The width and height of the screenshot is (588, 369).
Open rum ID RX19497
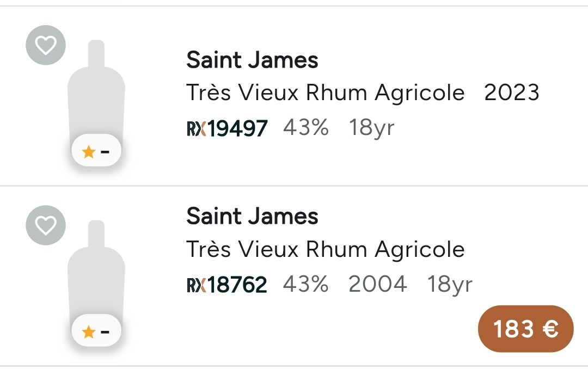click(237, 129)
